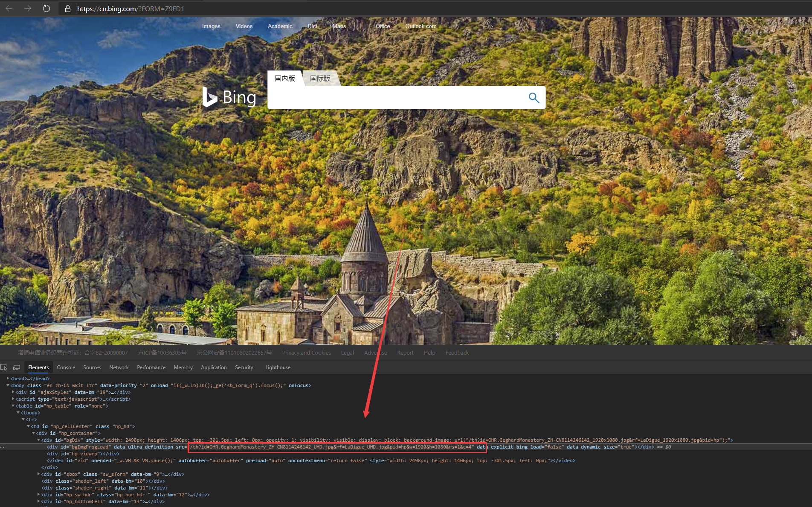Open the 京公网安备 footer link

coord(234,353)
